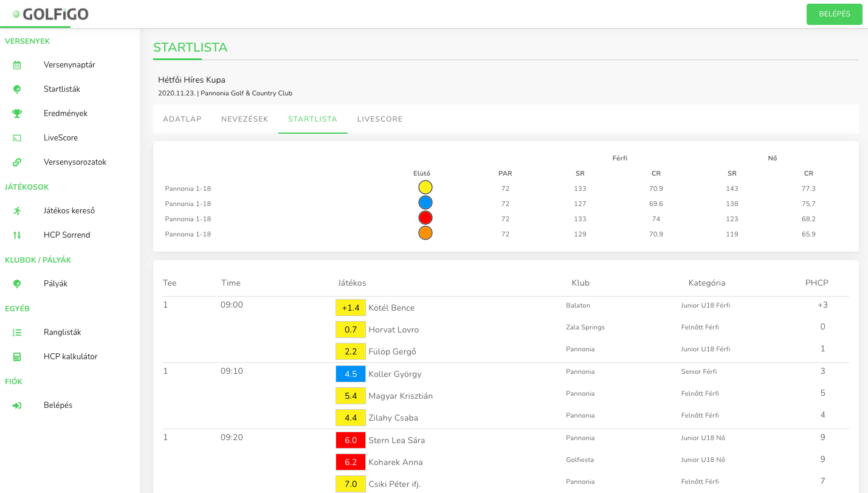
Task: Click the Zala Springs club cell
Action: click(x=585, y=327)
